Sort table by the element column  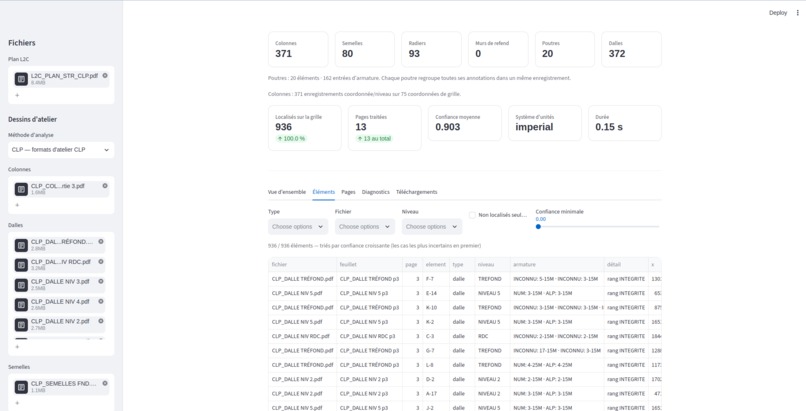436,265
